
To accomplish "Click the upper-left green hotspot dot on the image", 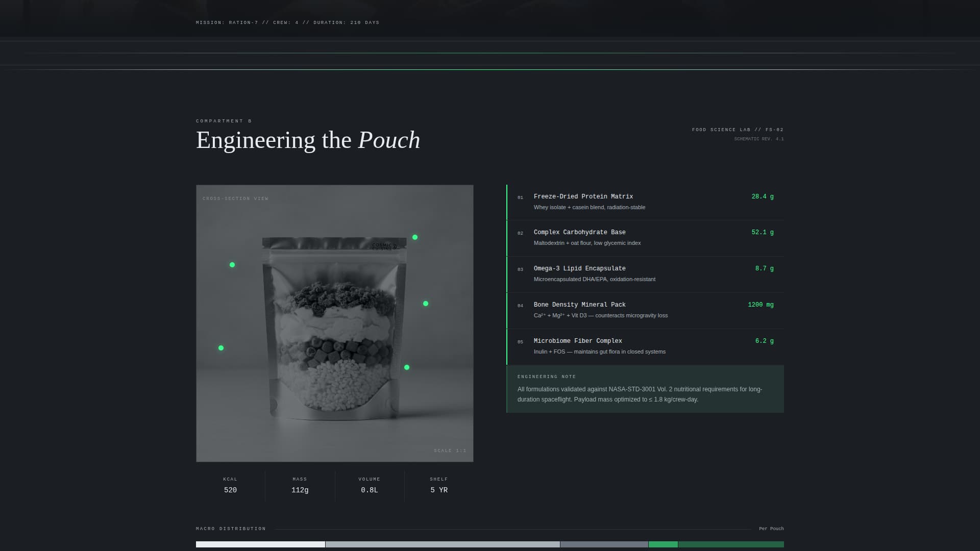I will point(232,265).
